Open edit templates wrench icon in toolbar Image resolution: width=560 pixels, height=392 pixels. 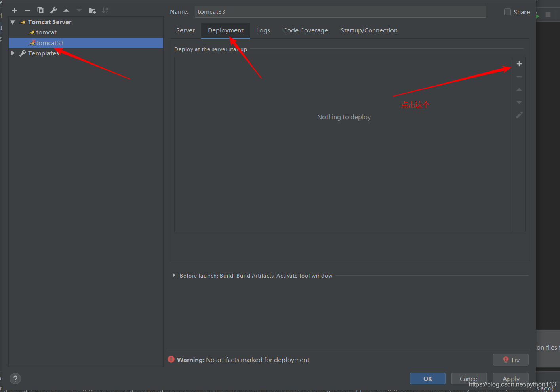point(53,10)
